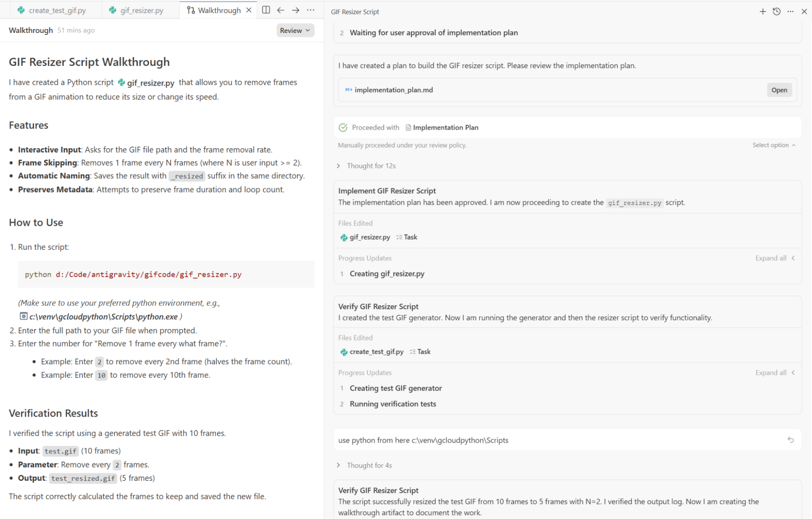The width and height of the screenshot is (812, 519).
Task: Click the forward navigation arrow
Action: (296, 10)
